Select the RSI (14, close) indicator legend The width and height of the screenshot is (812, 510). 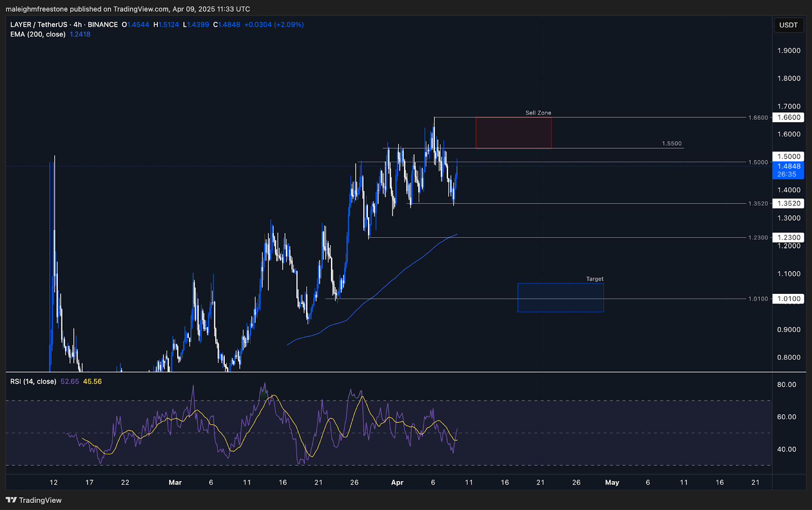(x=33, y=382)
